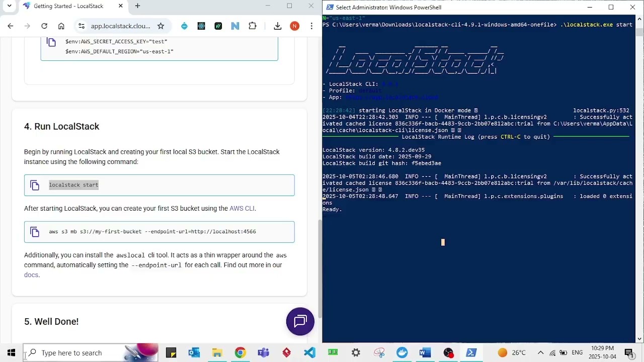Image resolution: width=644 pixels, height=362 pixels.
Task: Open the dark recording app on taskbar
Action: 448,353
